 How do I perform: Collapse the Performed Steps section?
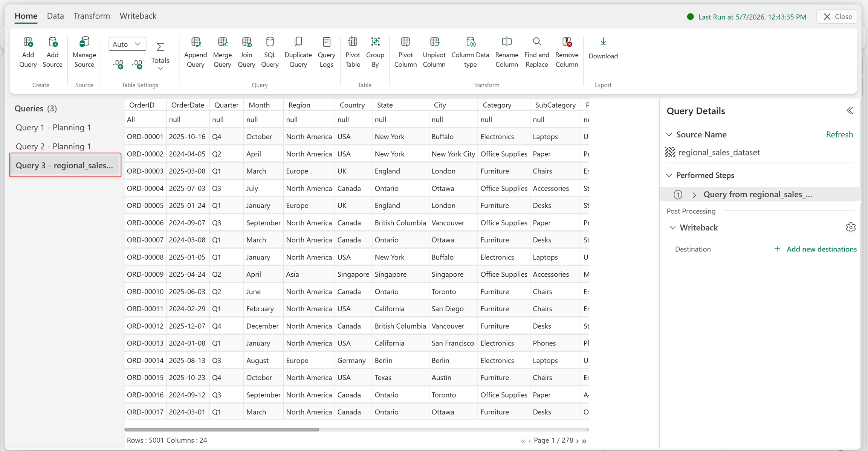point(669,175)
